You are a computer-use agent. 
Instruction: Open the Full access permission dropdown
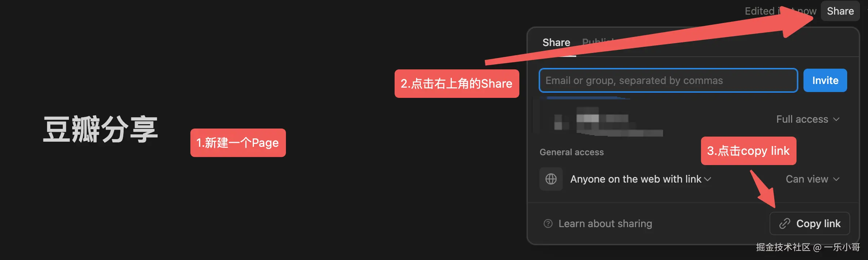click(x=808, y=119)
